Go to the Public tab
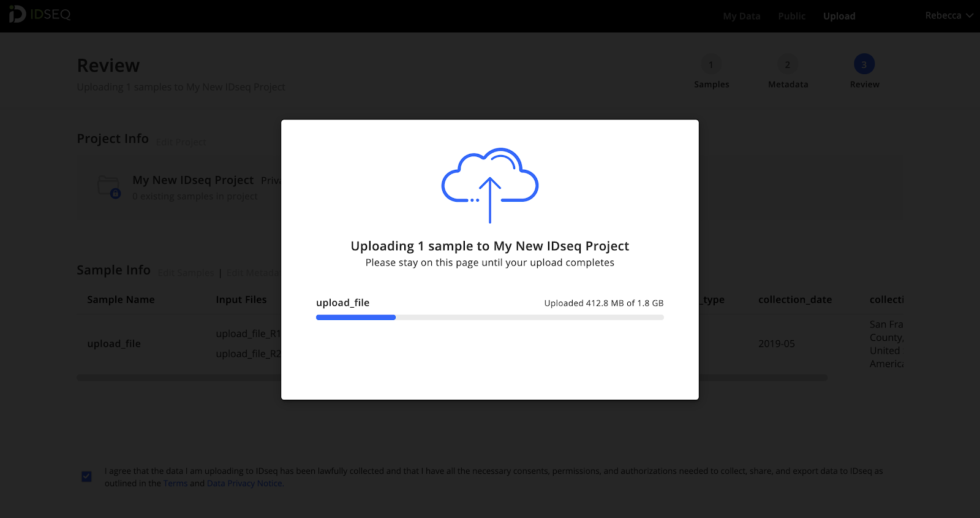The image size is (980, 518). click(792, 16)
